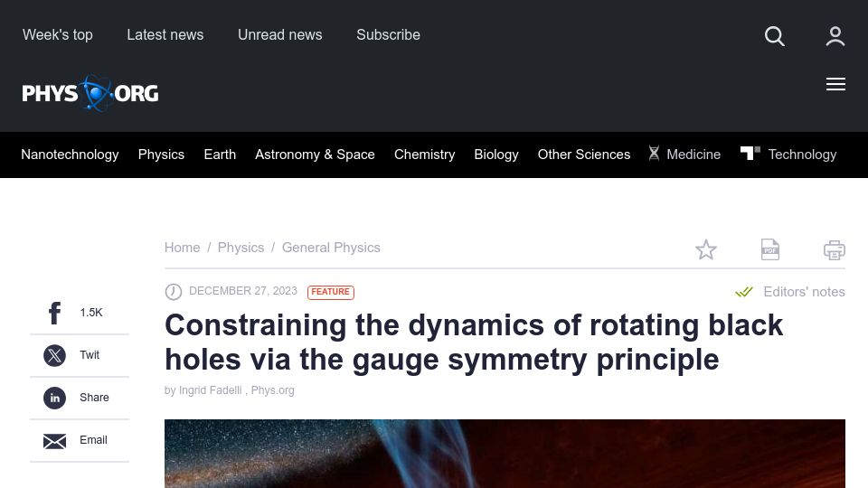Viewport: 868px width, 488px height.
Task: Download the article as PDF icon
Action: (770, 249)
